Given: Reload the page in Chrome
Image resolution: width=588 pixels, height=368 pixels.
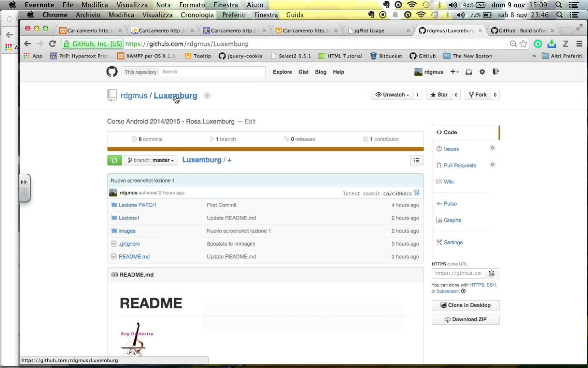Looking at the screenshot, I should pos(52,44).
